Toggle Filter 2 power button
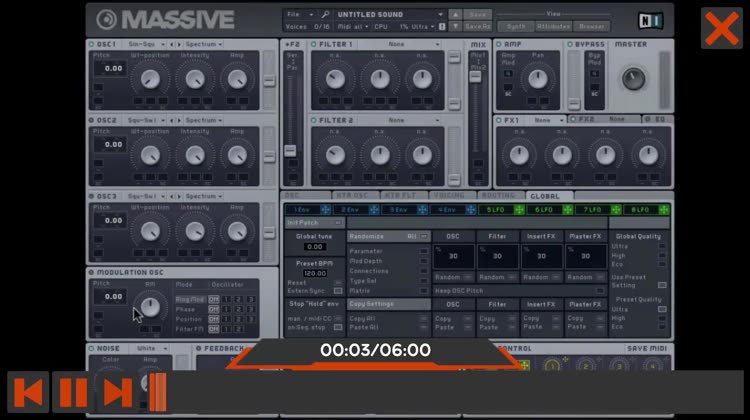 coord(314,121)
